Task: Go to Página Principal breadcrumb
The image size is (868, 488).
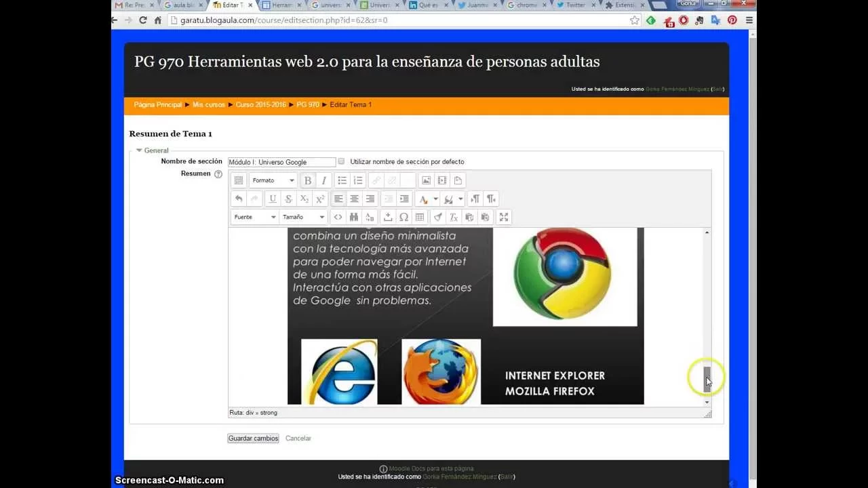Action: 158,105
